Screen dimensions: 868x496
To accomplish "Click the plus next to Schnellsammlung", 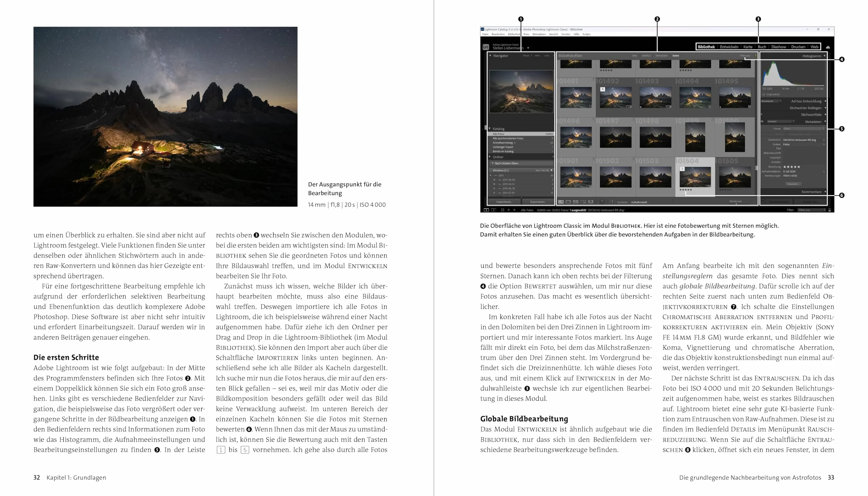I will [515, 143].
